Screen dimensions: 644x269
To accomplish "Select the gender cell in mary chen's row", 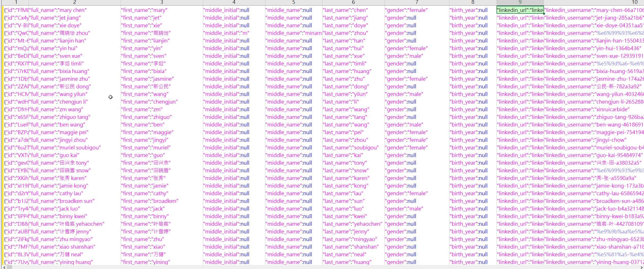I will [x=417, y=10].
